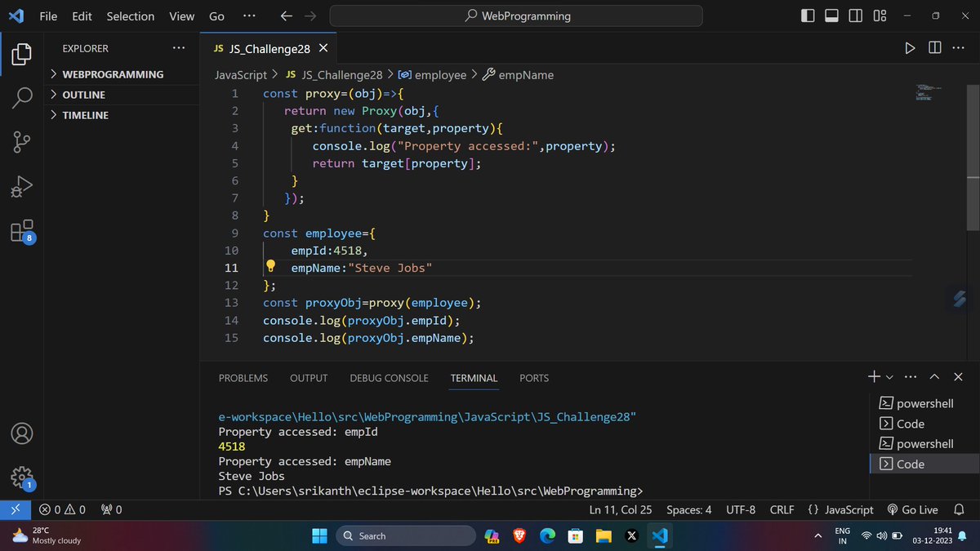The height and width of the screenshot is (551, 980).
Task: Open the View menu
Action: pyautogui.click(x=181, y=16)
